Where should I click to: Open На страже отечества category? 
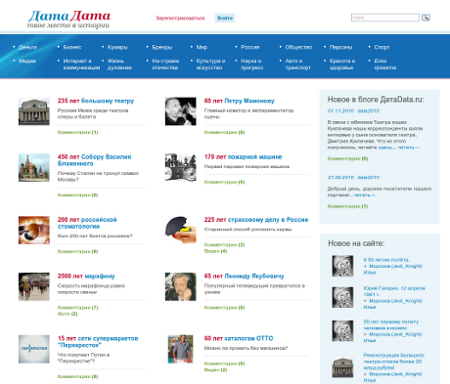165,64
